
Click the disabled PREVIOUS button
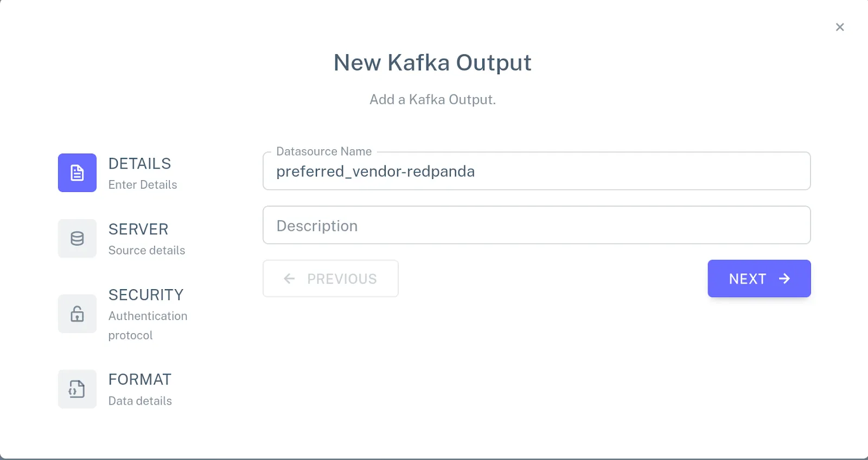(330, 278)
